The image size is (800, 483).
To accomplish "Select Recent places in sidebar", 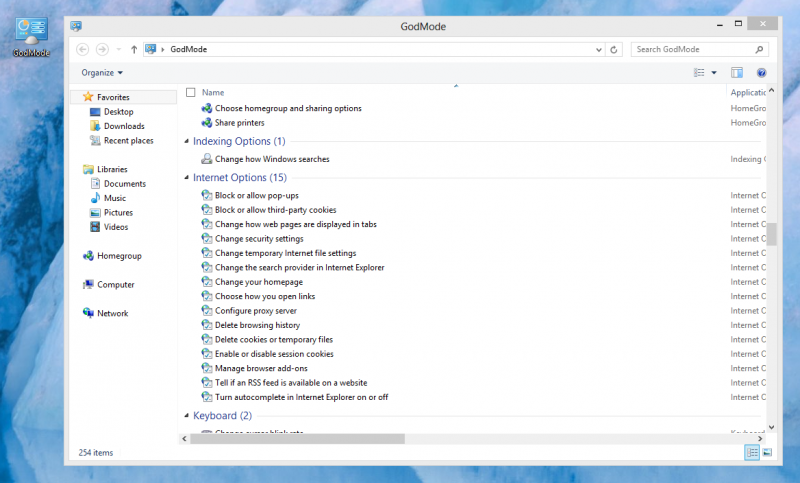I will [x=129, y=141].
